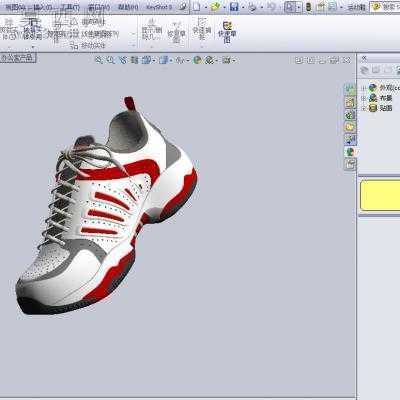Click the yellow preview box in task pane
The height and width of the screenshot is (400, 400).
click(380, 195)
